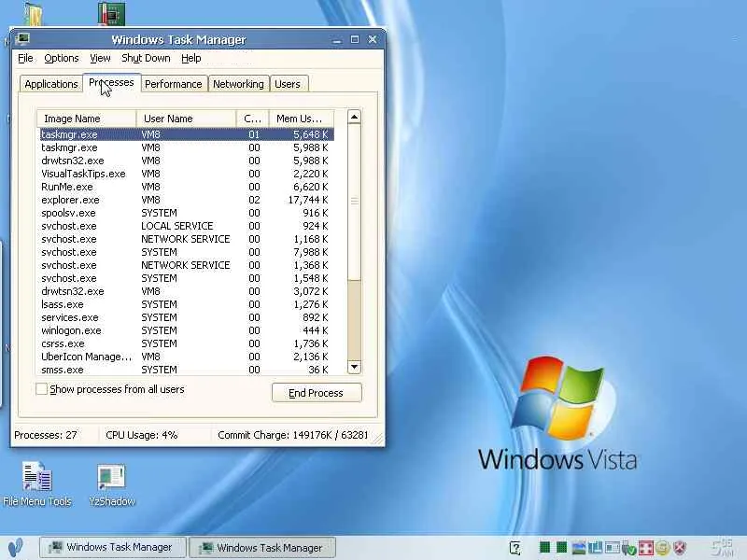747x560 pixels.
Task: Sort by User Name column header
Action: pos(186,119)
